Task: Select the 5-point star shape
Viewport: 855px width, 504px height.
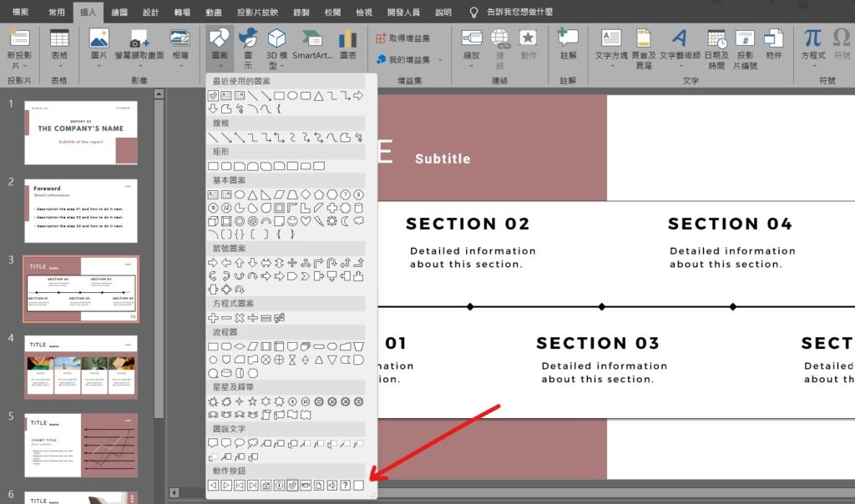Action: pyautogui.click(x=252, y=401)
